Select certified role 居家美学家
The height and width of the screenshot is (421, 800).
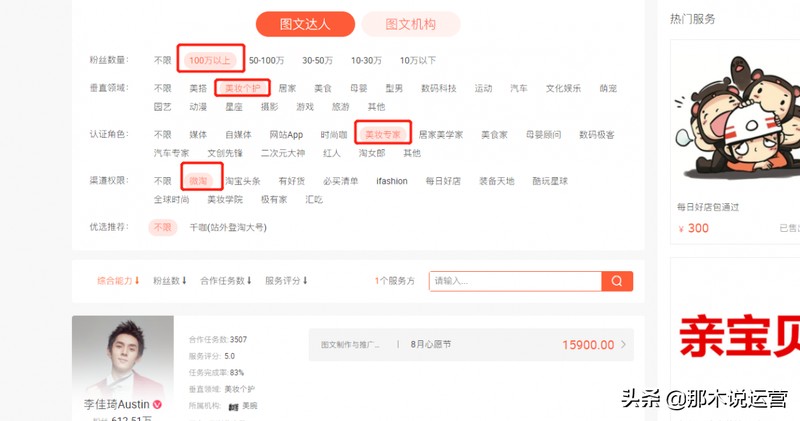(x=441, y=135)
